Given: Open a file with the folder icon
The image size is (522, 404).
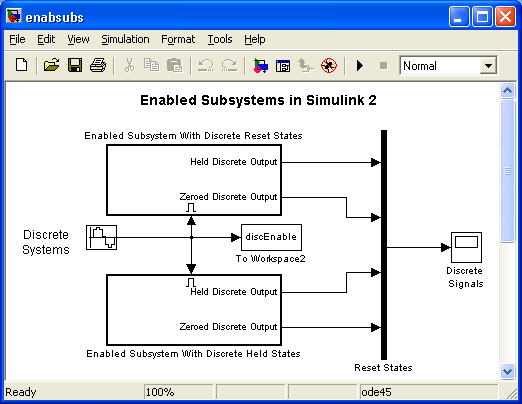Looking at the screenshot, I should point(51,65).
